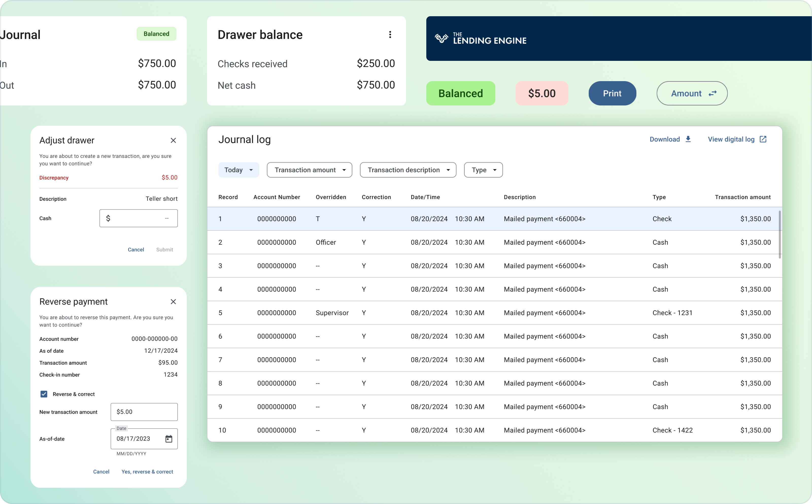Uncheck the Reverse & correct checkbox
Screen dimensions: 812x504
(x=44, y=394)
